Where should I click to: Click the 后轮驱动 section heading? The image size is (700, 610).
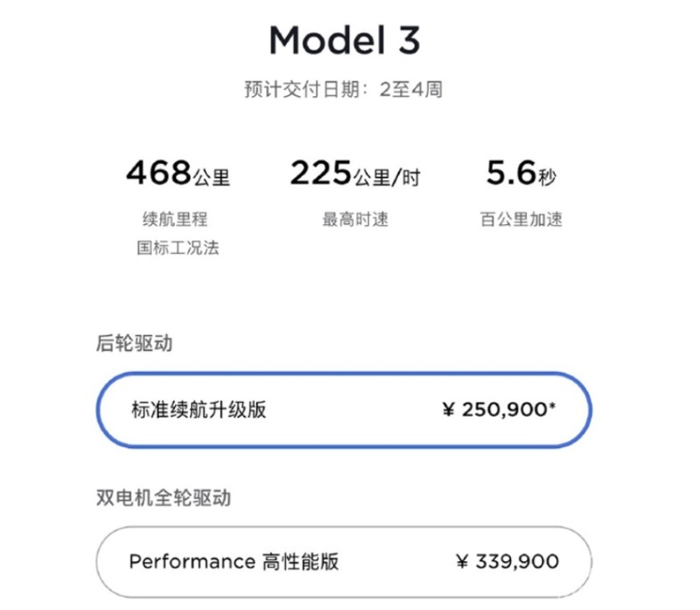pyautogui.click(x=135, y=343)
